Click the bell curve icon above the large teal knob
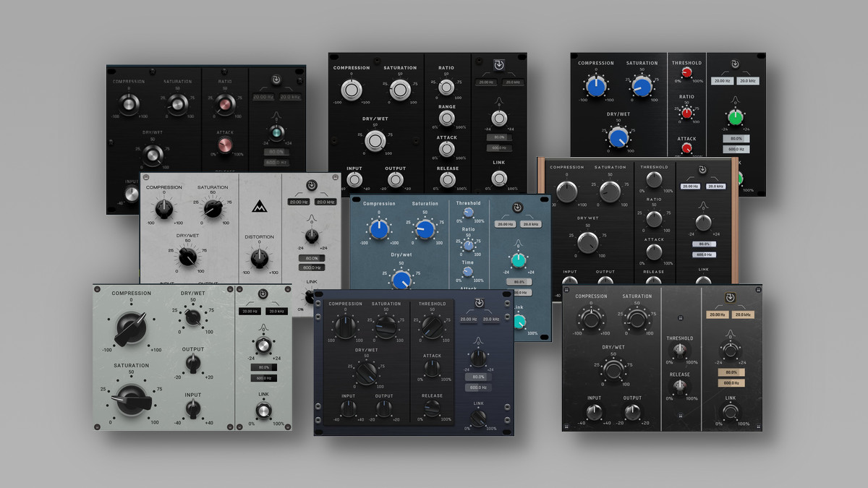Image resolution: width=868 pixels, height=488 pixels. (x=518, y=242)
